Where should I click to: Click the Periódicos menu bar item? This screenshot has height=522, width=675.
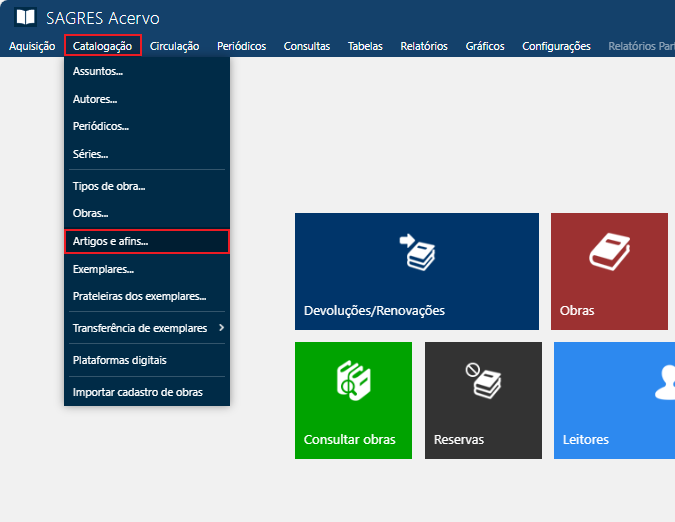(241, 46)
